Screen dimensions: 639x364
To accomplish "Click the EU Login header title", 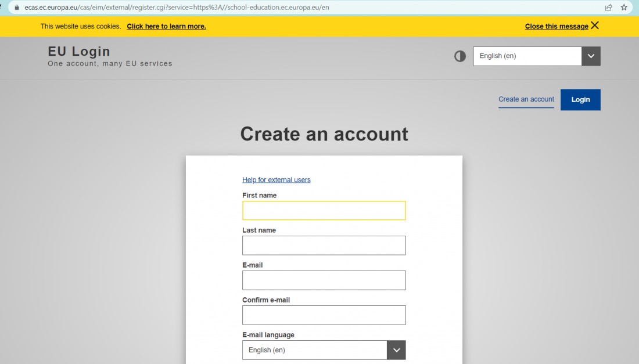I will pyautogui.click(x=79, y=52).
